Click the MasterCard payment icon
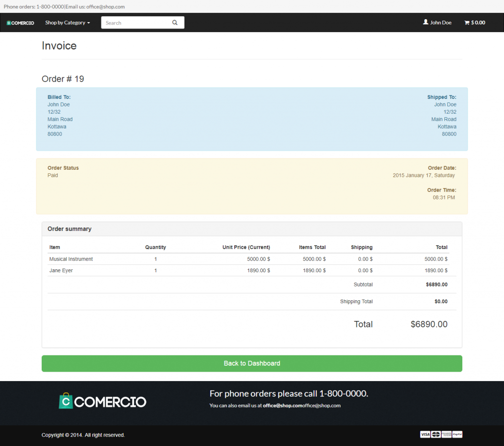Image resolution: width=504 pixels, height=446 pixels. (x=436, y=434)
